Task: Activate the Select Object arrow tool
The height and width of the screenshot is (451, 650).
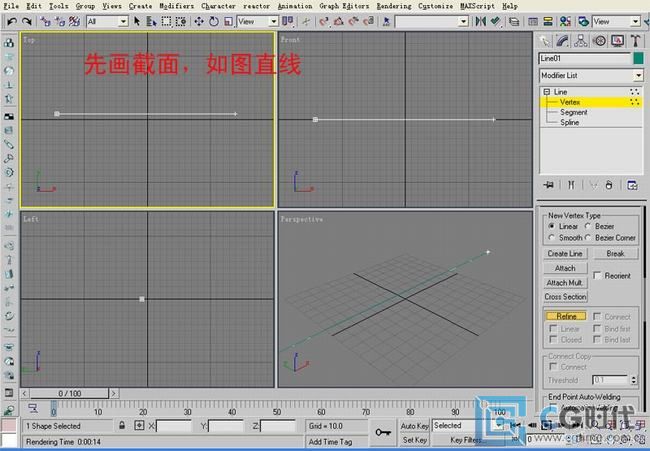Action: [137, 21]
